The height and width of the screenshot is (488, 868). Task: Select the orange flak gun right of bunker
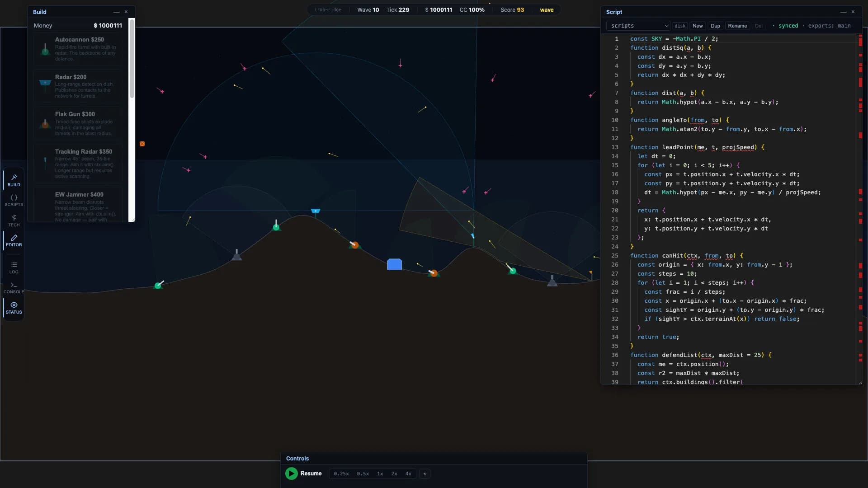point(433,273)
